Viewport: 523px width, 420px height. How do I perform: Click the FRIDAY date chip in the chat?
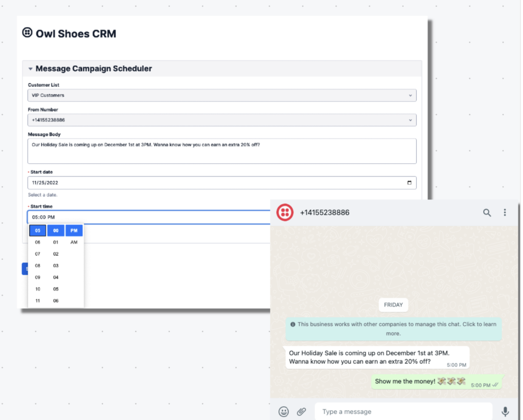[x=393, y=305]
